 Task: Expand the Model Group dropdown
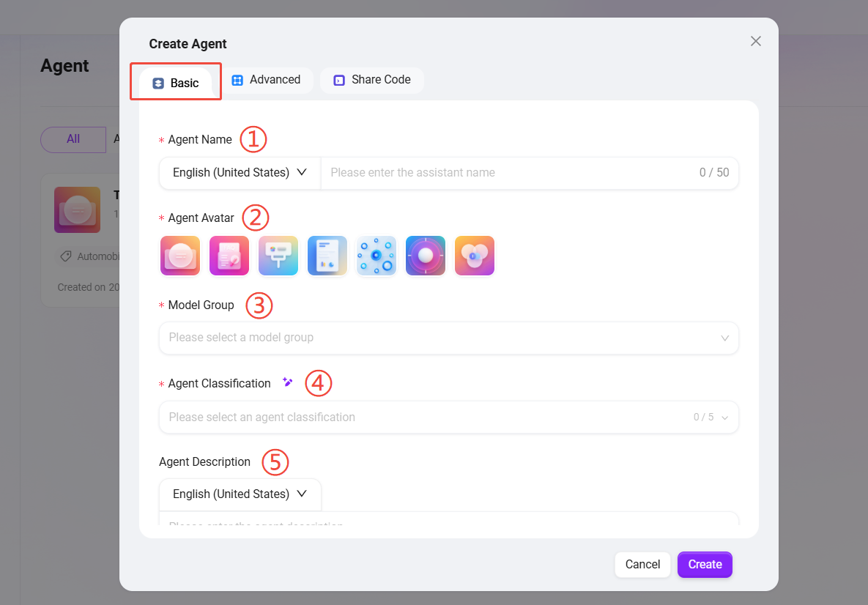tap(448, 338)
